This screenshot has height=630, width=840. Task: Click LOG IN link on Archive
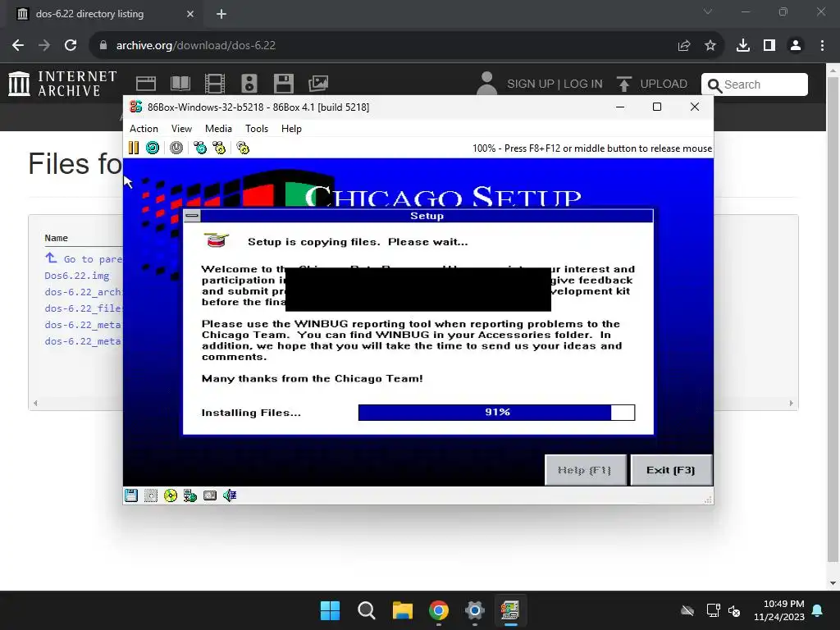click(583, 84)
